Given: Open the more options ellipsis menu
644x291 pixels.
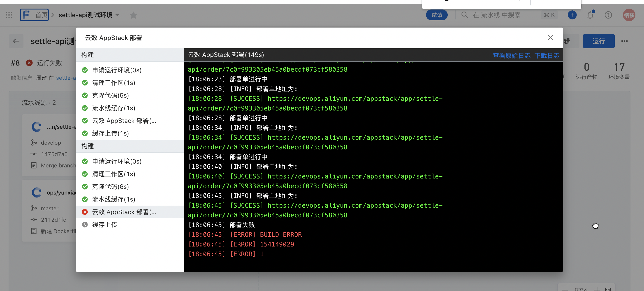Looking at the screenshot, I should tap(624, 41).
